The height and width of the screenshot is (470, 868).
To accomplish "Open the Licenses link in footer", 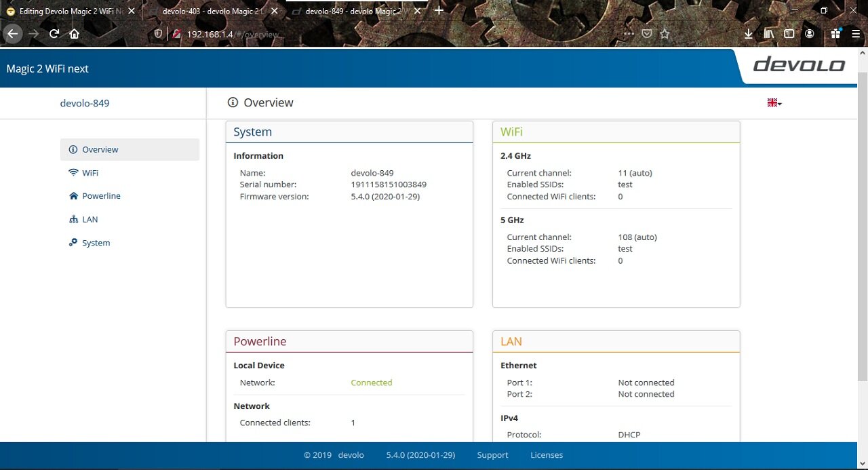I will tap(547, 455).
